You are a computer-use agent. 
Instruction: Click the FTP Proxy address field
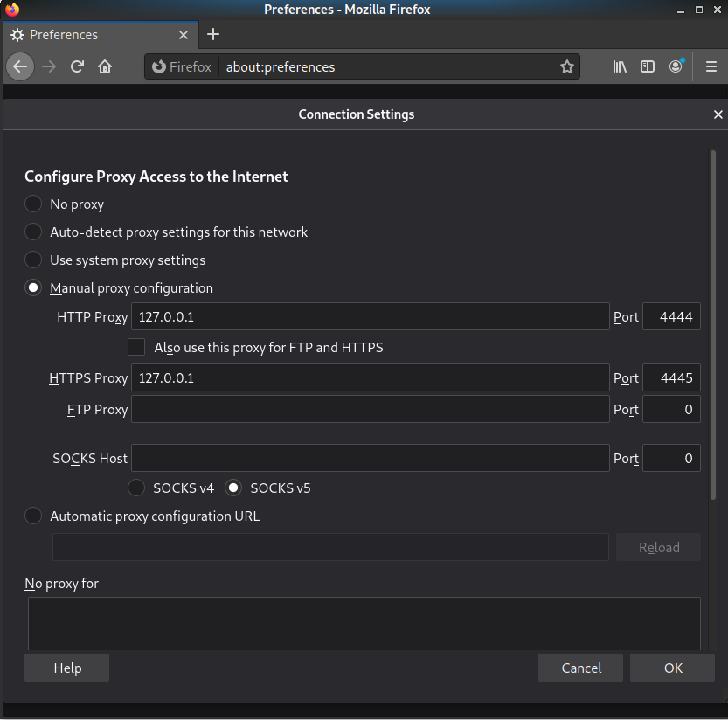[x=370, y=409]
